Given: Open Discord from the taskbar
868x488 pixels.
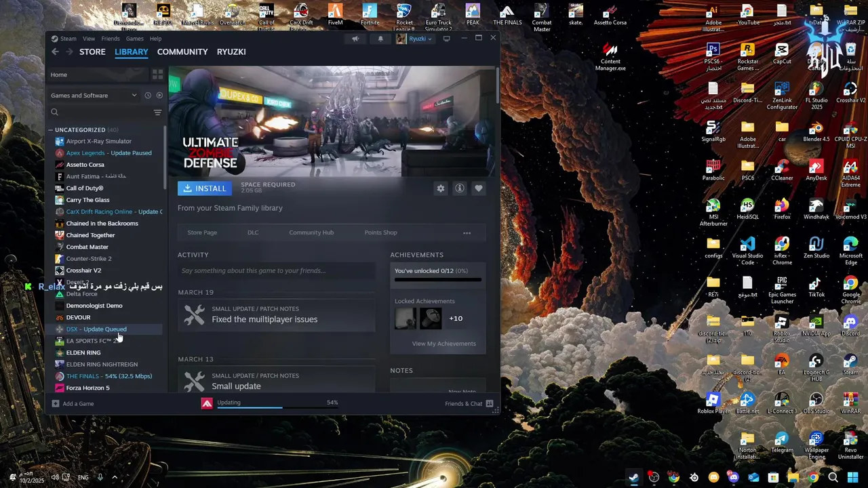Looking at the screenshot, I should click(733, 477).
